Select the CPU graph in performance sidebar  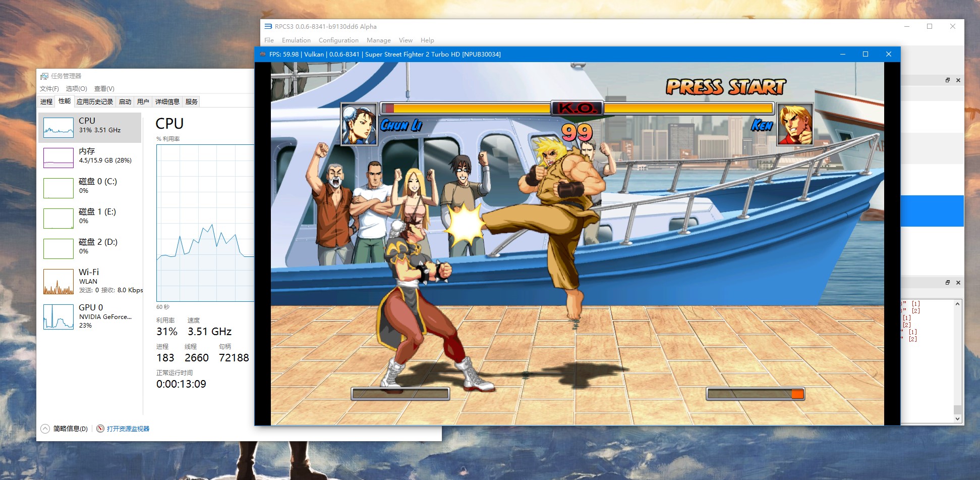coord(90,127)
